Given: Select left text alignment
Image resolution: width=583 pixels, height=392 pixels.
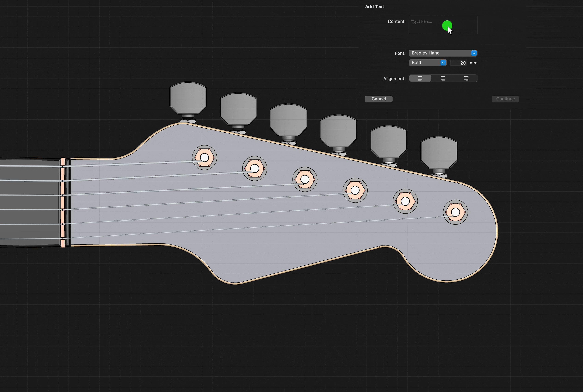Looking at the screenshot, I should [x=420, y=78].
